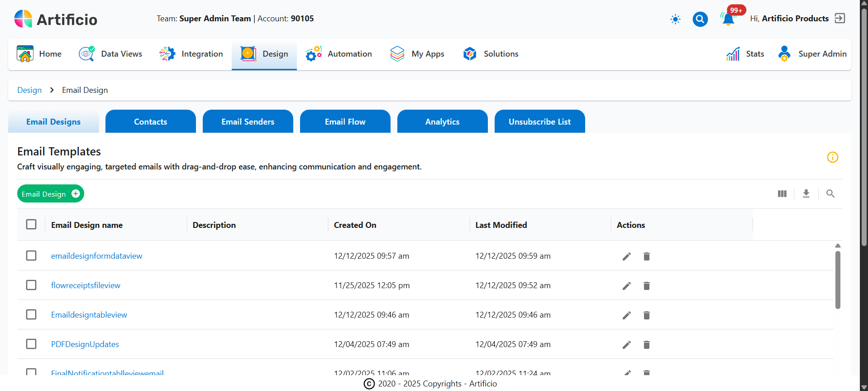
Task: Go to Design in the breadcrumb
Action: (29, 90)
